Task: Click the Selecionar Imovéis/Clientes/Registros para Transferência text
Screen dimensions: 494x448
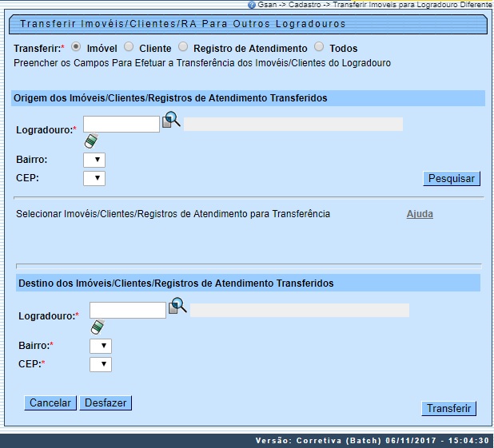Action: (173, 214)
